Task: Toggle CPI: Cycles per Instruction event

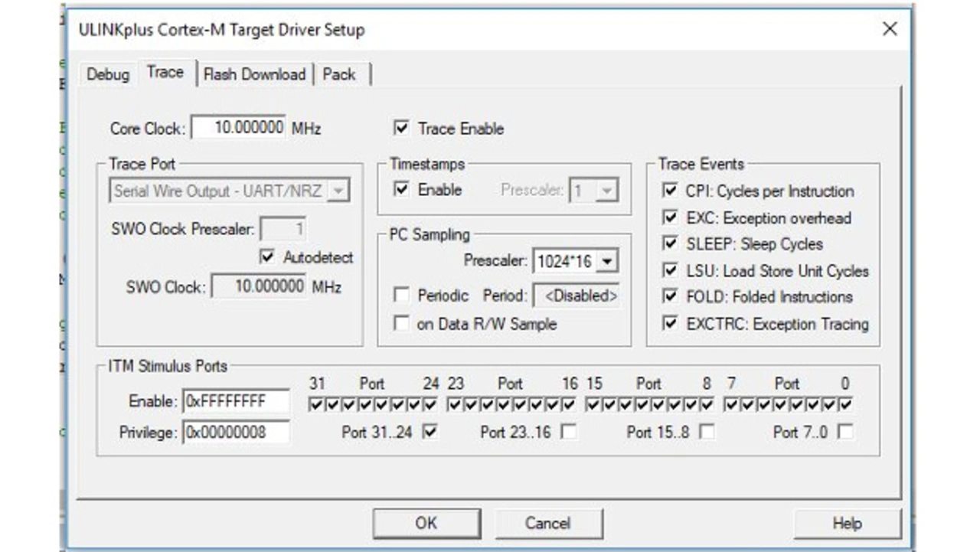Action: coord(671,191)
